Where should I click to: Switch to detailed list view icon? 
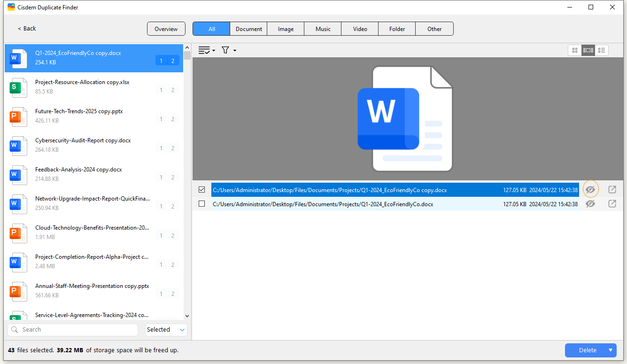click(x=602, y=50)
